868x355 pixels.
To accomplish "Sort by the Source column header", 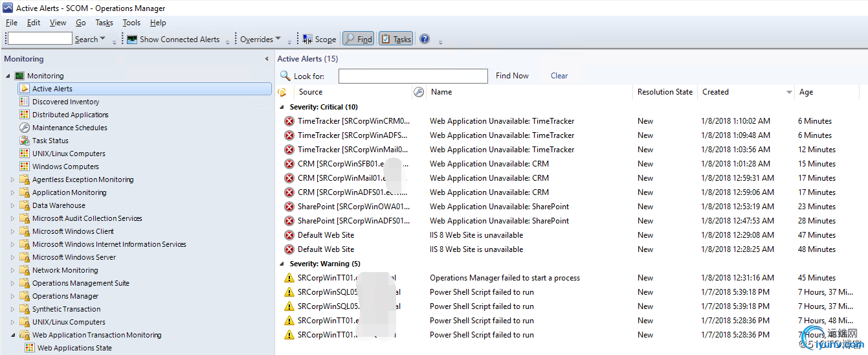I will tap(353, 92).
